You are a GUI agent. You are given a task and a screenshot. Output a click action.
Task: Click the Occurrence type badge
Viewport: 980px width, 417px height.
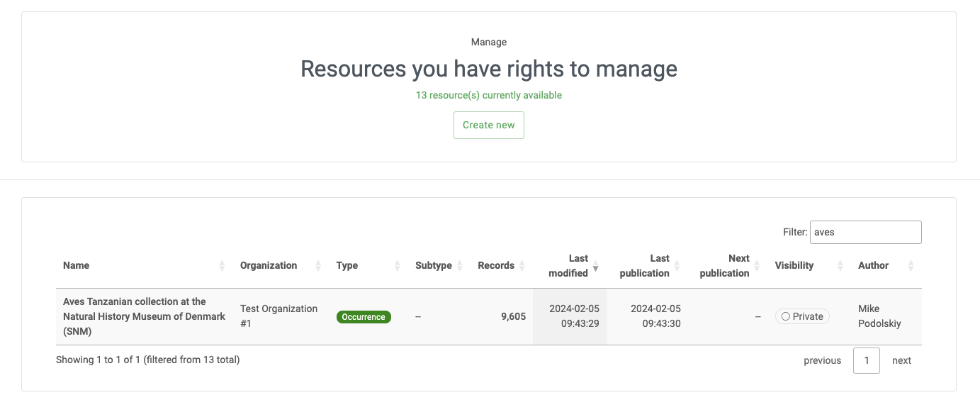pos(364,317)
